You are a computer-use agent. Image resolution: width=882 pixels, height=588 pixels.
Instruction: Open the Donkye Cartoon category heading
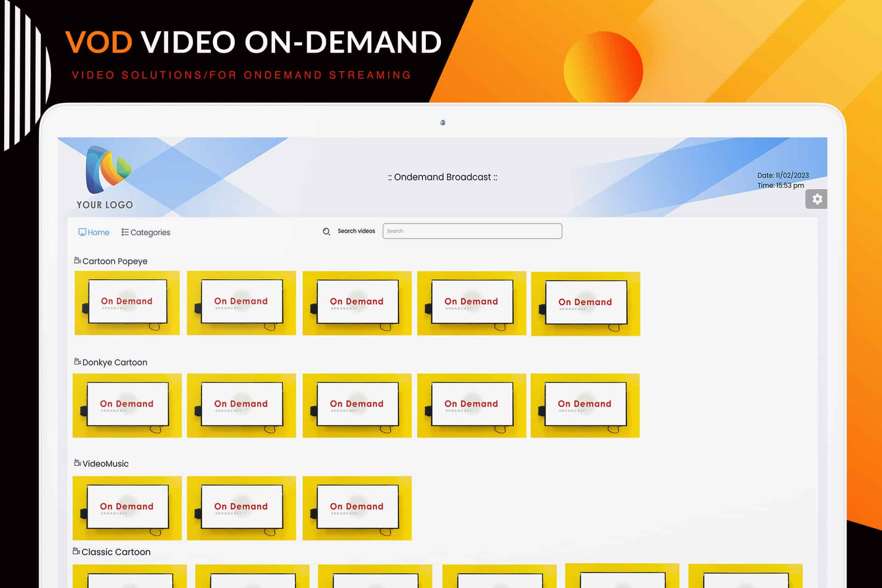point(115,362)
